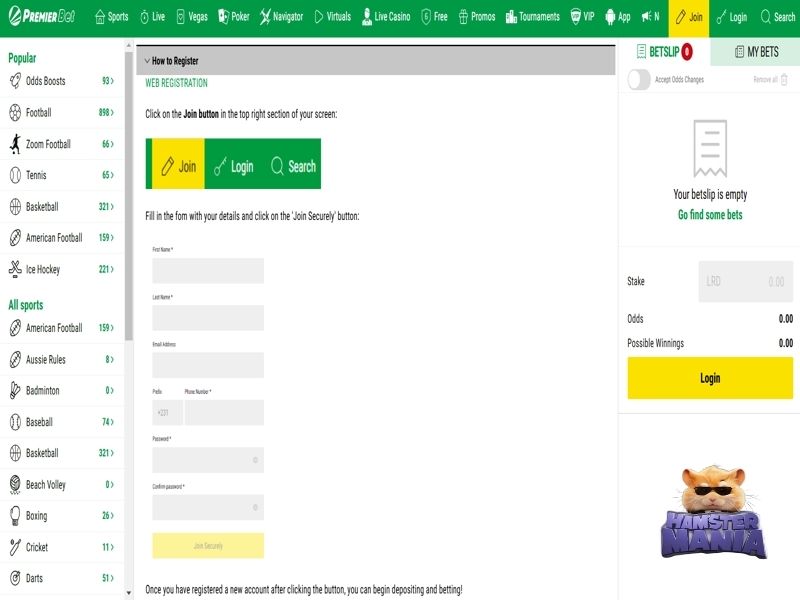
Task: Click the Join button in the header
Action: tap(689, 18)
